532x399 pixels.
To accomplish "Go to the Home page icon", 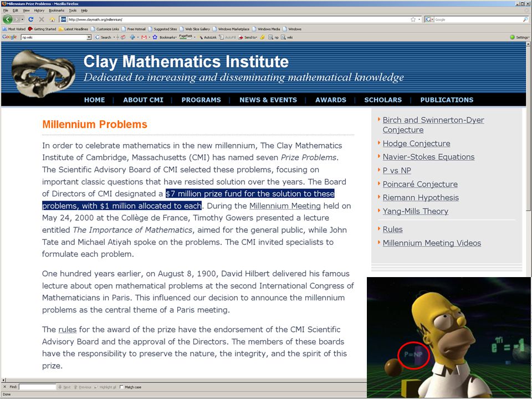I will click(52, 19).
